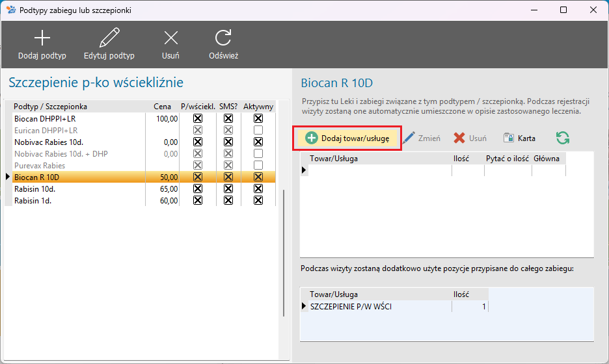This screenshot has width=609, height=364.
Task: Select the Rabisin 1d. row
Action: (x=144, y=201)
